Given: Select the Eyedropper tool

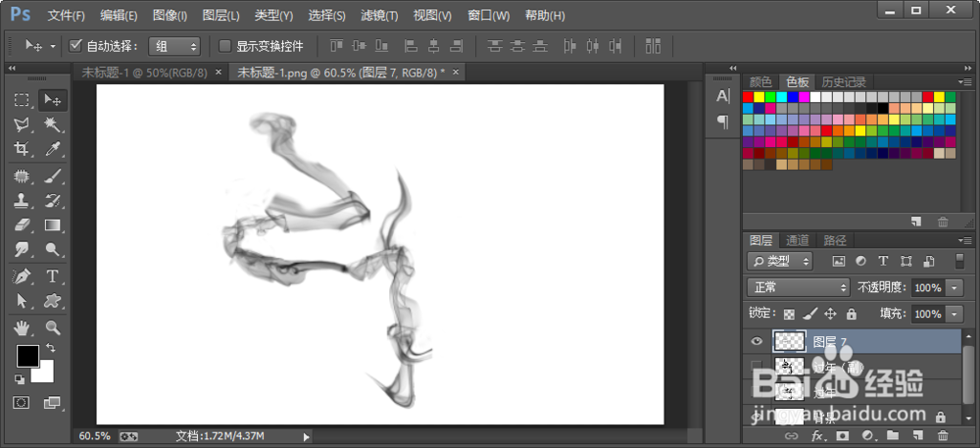Looking at the screenshot, I should tap(53, 149).
